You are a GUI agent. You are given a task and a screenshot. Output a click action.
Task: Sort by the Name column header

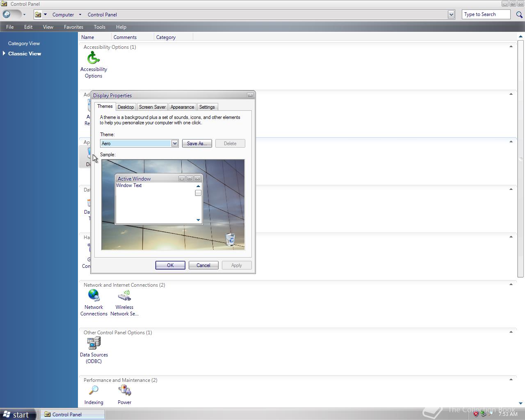(x=95, y=37)
